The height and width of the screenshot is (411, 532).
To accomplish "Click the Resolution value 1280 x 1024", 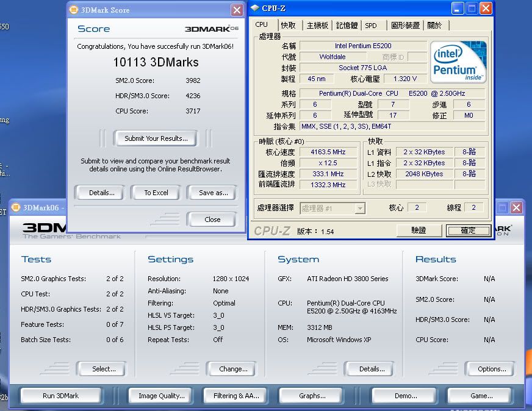I will pos(231,279).
